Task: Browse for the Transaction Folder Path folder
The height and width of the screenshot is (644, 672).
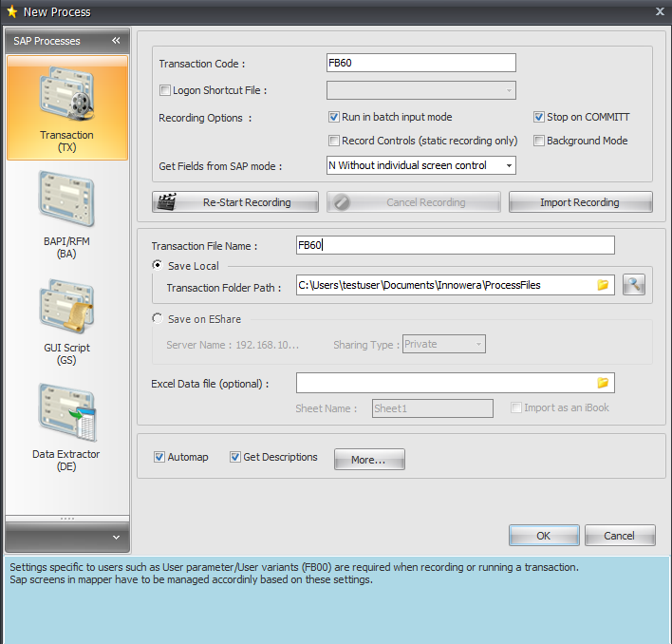Action: click(x=603, y=285)
